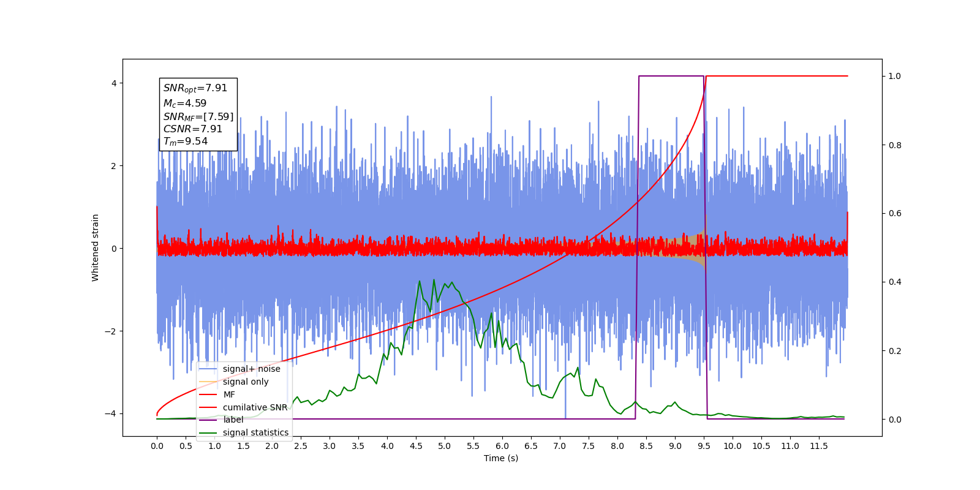Click the x-axis tick label 1.5
This screenshot has height=490, width=980.
[243, 446]
